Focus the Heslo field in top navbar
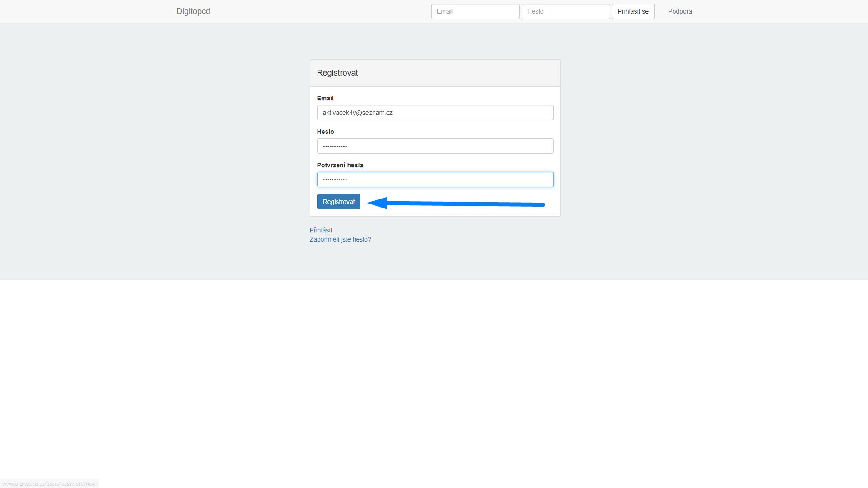Screen dimensions: 868x488 (565, 11)
